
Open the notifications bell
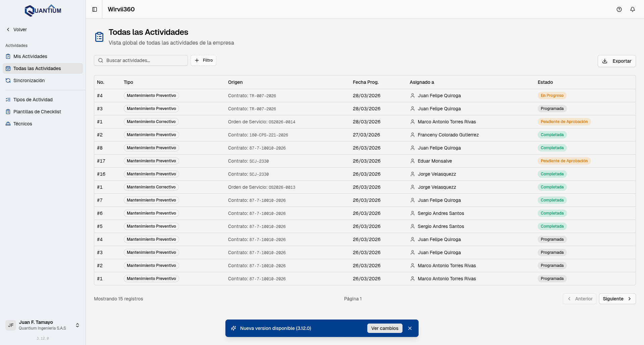[x=632, y=9]
